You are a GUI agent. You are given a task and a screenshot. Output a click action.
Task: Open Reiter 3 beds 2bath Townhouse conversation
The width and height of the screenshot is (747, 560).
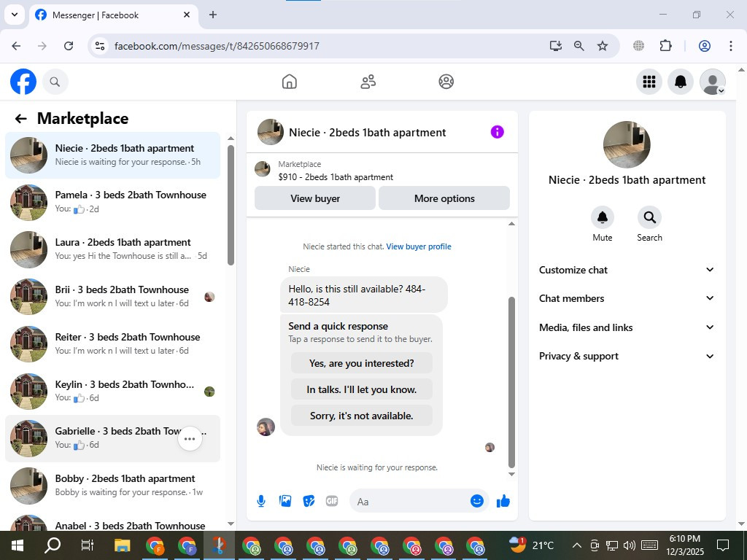click(x=113, y=344)
